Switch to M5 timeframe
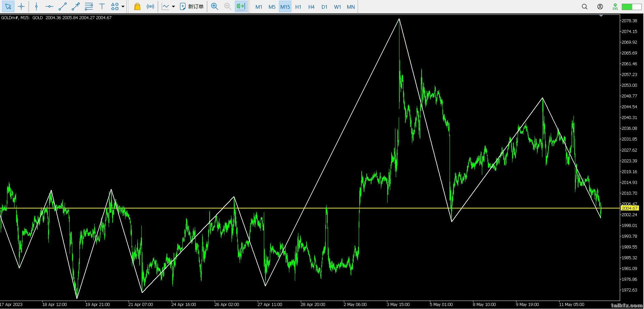The image size is (644, 309). click(272, 7)
